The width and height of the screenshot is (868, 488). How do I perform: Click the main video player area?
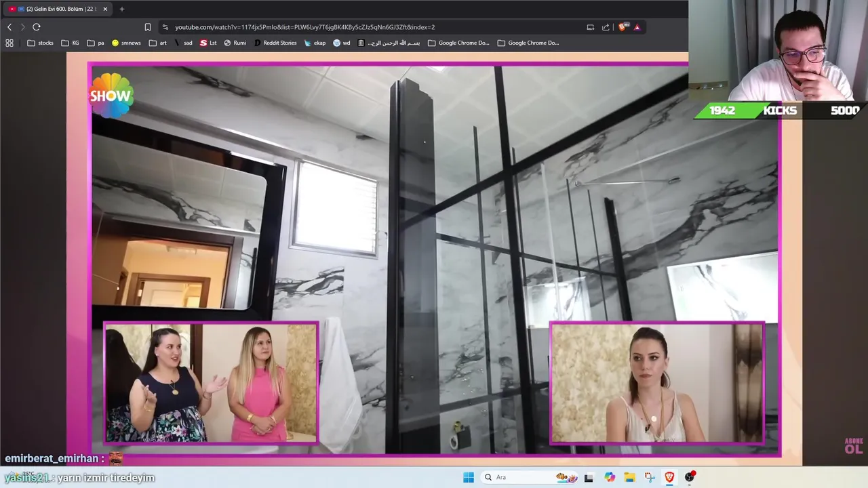[x=435, y=259]
